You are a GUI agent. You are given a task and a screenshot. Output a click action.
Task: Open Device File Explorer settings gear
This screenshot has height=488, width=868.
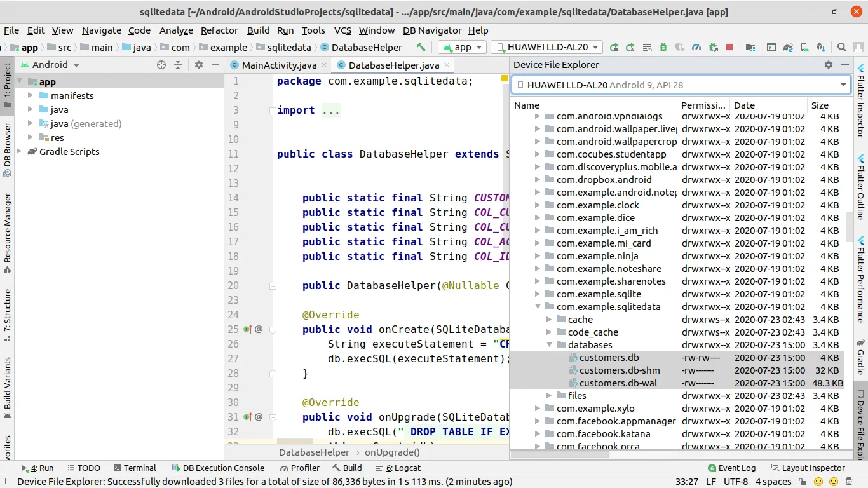(828, 65)
